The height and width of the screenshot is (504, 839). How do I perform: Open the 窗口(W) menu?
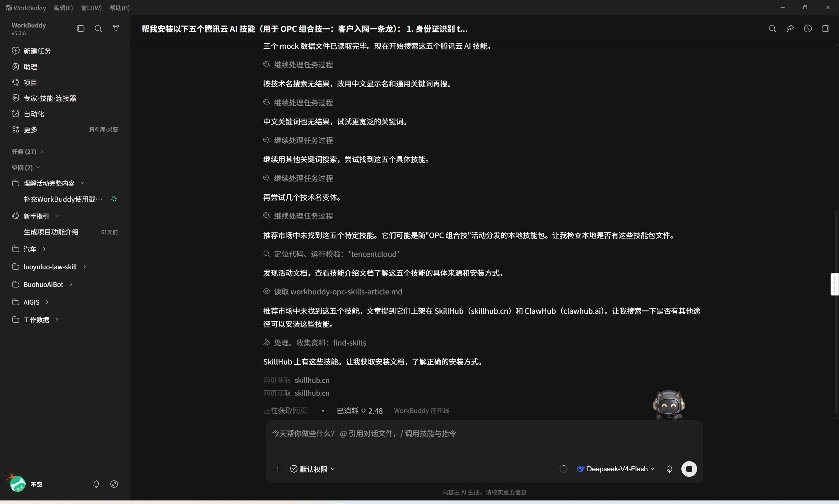[x=91, y=8]
